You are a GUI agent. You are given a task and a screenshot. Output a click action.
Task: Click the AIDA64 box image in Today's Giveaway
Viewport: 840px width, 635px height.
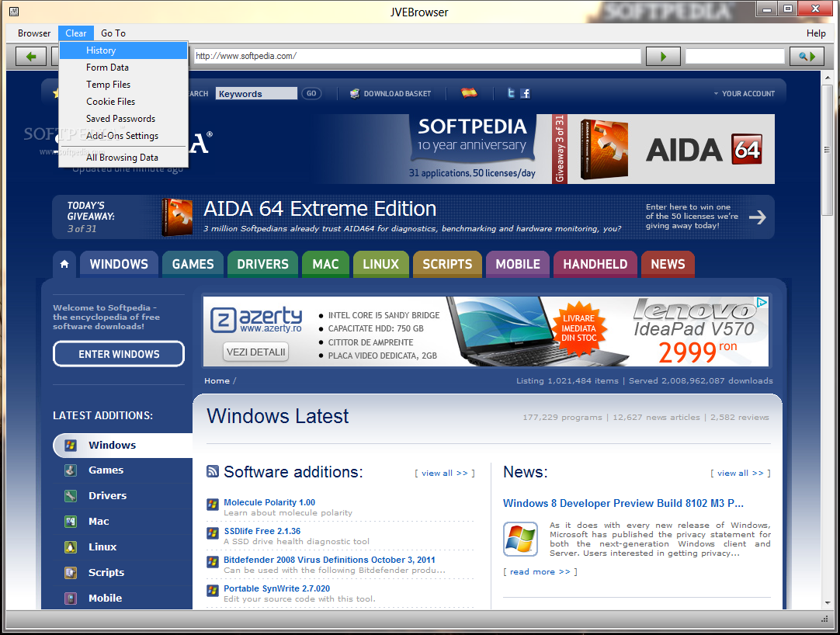(x=177, y=217)
